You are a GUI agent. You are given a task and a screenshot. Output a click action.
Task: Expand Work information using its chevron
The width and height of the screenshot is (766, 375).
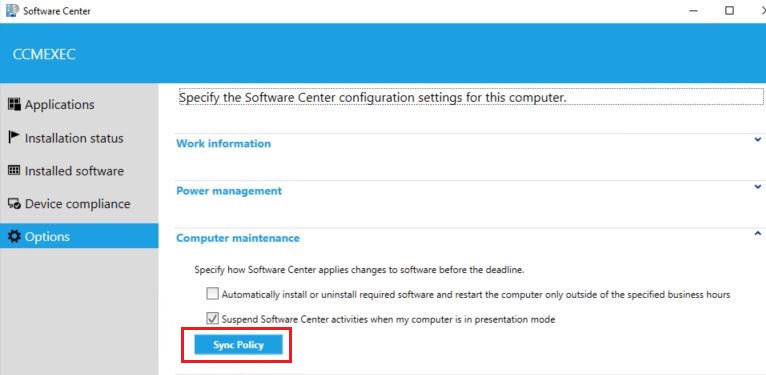(757, 139)
